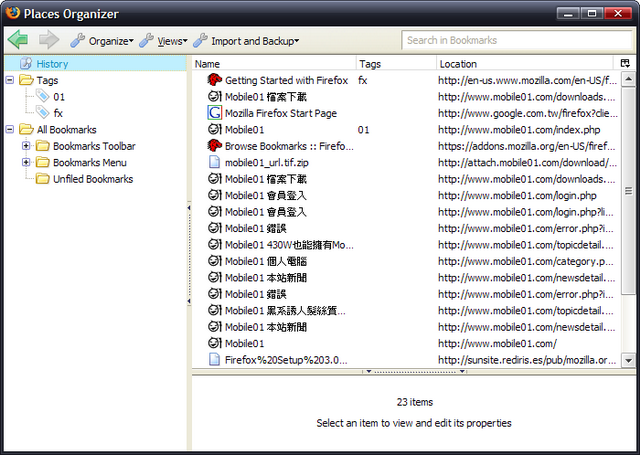Click the All Bookmarks folder icon

pyautogui.click(x=27, y=129)
